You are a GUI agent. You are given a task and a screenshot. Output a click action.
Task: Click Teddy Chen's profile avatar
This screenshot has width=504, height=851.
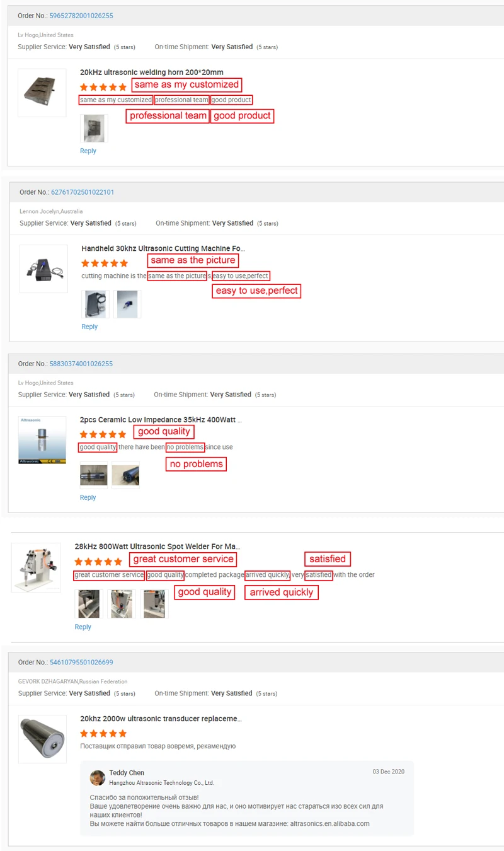point(98,777)
